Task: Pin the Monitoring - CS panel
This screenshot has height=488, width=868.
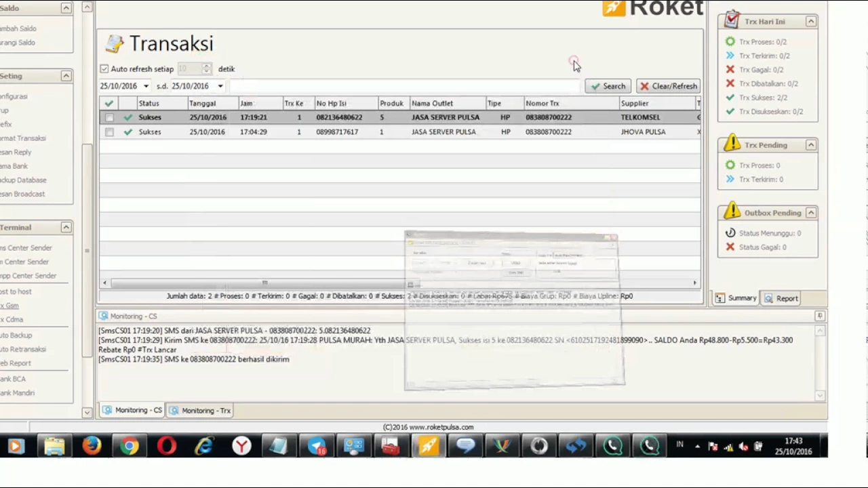Action: [x=820, y=316]
